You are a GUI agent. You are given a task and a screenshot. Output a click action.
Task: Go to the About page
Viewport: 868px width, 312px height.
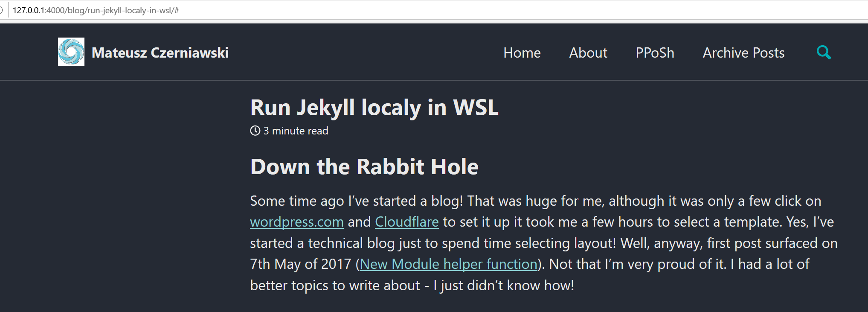(588, 52)
